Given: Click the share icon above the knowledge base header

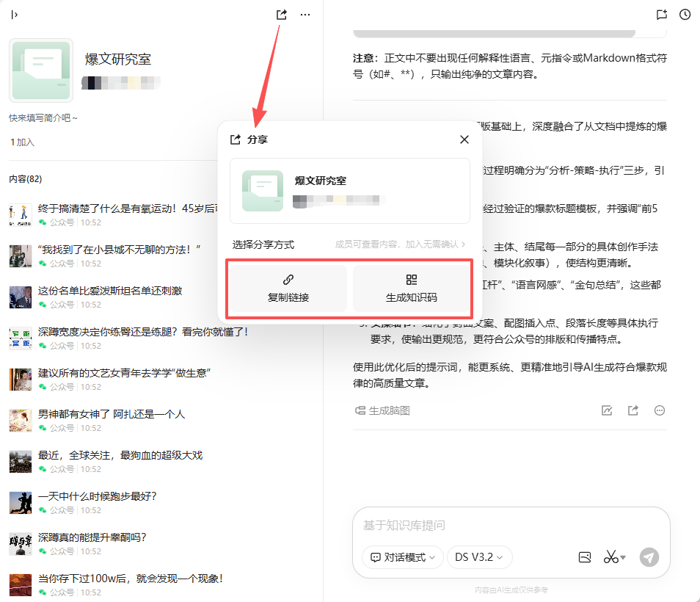Looking at the screenshot, I should 281,15.
